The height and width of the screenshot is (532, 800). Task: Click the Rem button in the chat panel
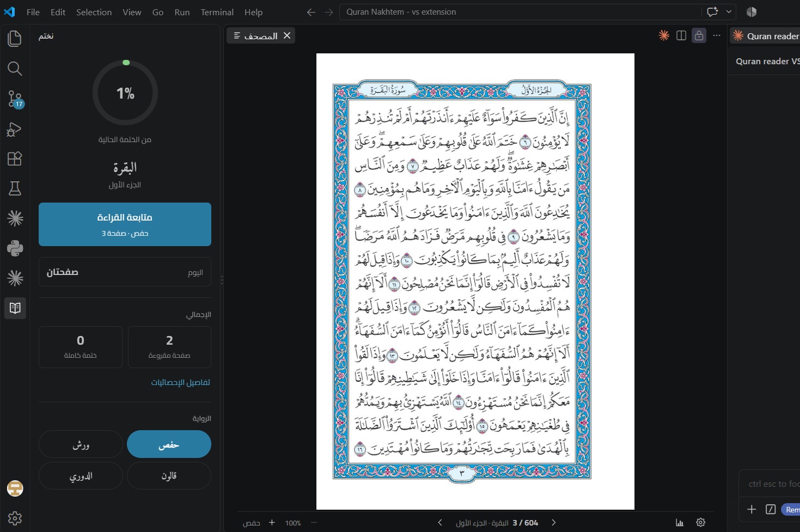pos(791,510)
